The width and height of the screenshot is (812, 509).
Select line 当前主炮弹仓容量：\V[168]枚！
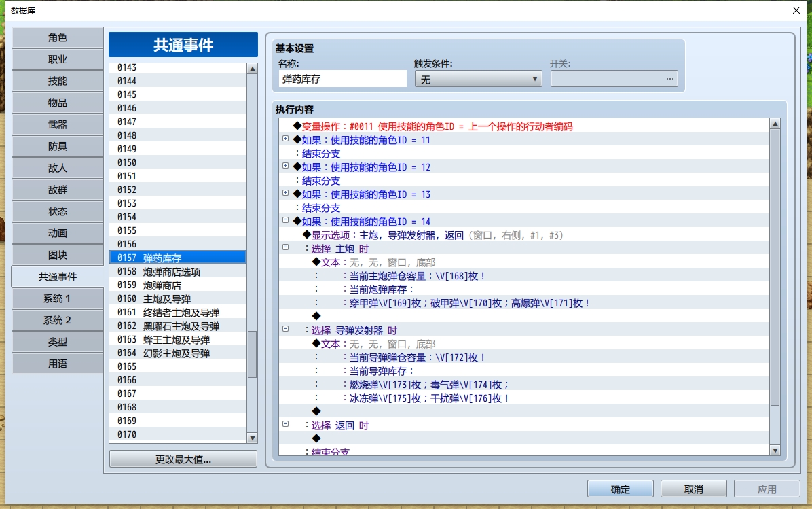click(523, 276)
